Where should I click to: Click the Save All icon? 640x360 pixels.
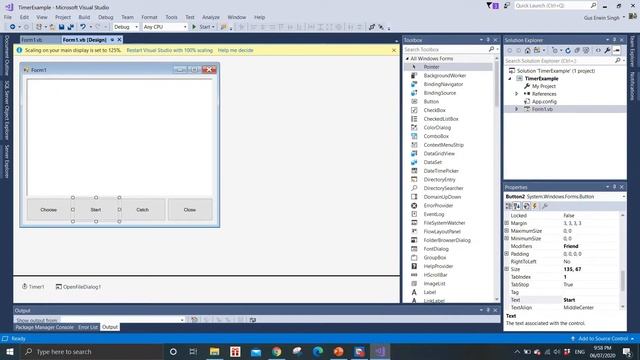point(71,27)
